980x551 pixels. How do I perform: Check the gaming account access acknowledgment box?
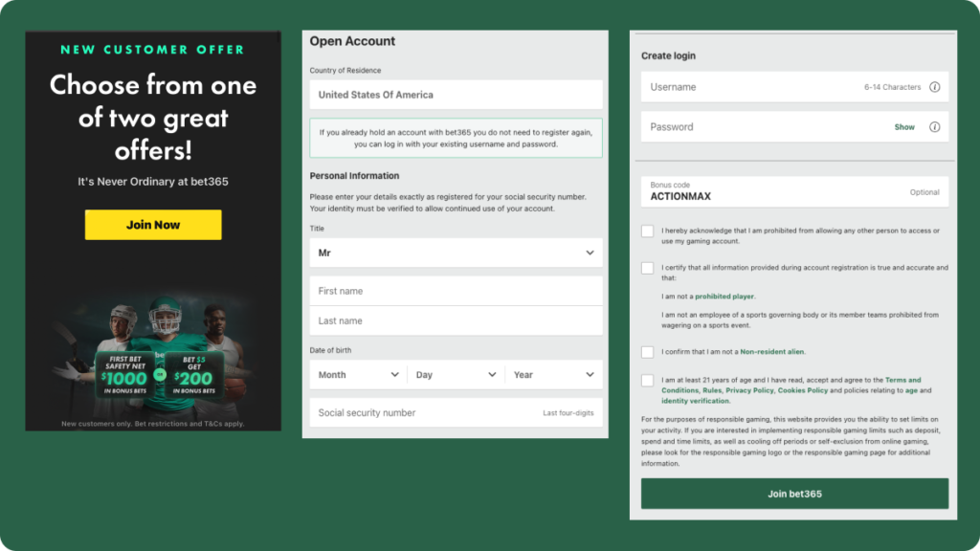pyautogui.click(x=648, y=231)
